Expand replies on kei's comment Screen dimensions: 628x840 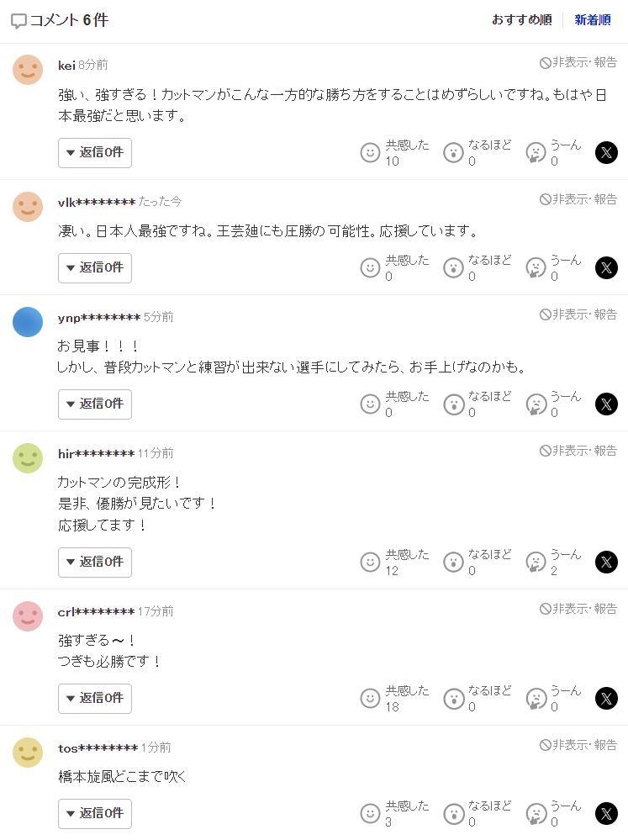[x=95, y=152]
